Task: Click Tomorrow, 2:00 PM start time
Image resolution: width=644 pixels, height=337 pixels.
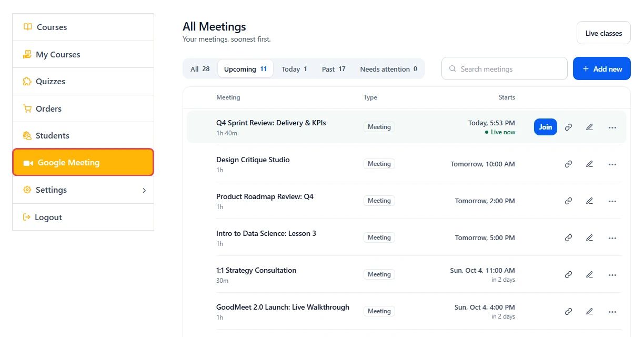Action: (x=485, y=201)
